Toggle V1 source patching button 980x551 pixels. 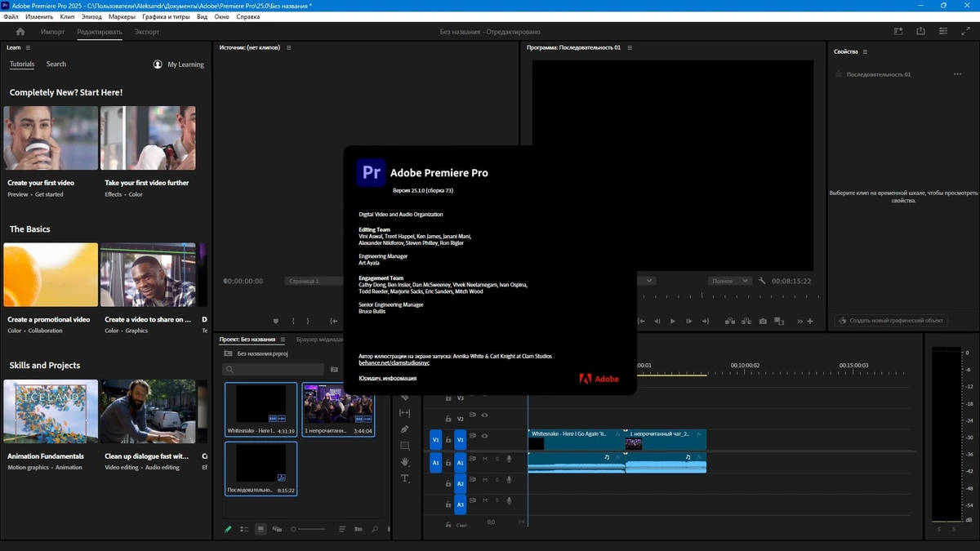(x=436, y=439)
